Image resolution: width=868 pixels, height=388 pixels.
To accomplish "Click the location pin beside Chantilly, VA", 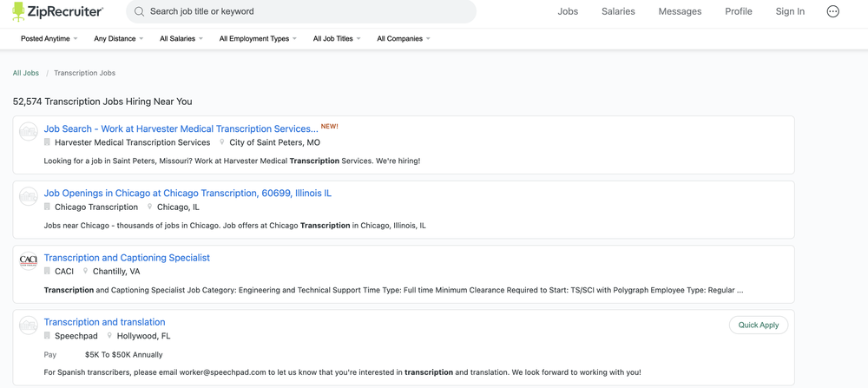I will [85, 271].
